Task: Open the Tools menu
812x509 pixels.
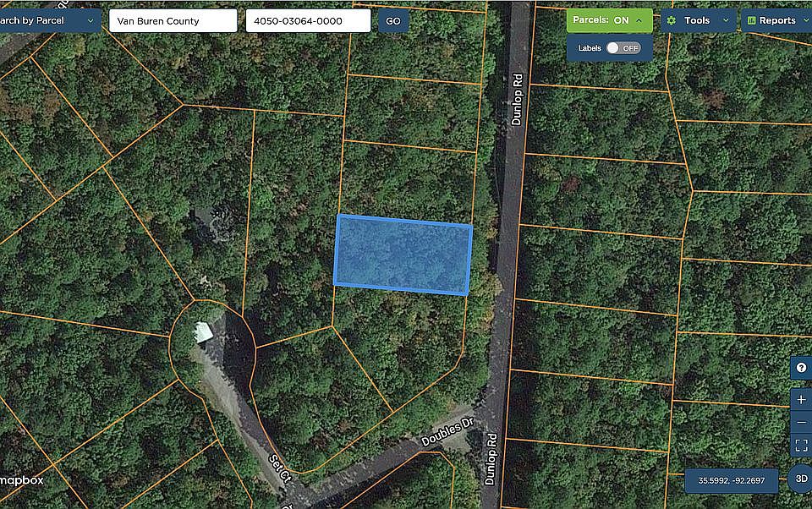Action: [699, 20]
